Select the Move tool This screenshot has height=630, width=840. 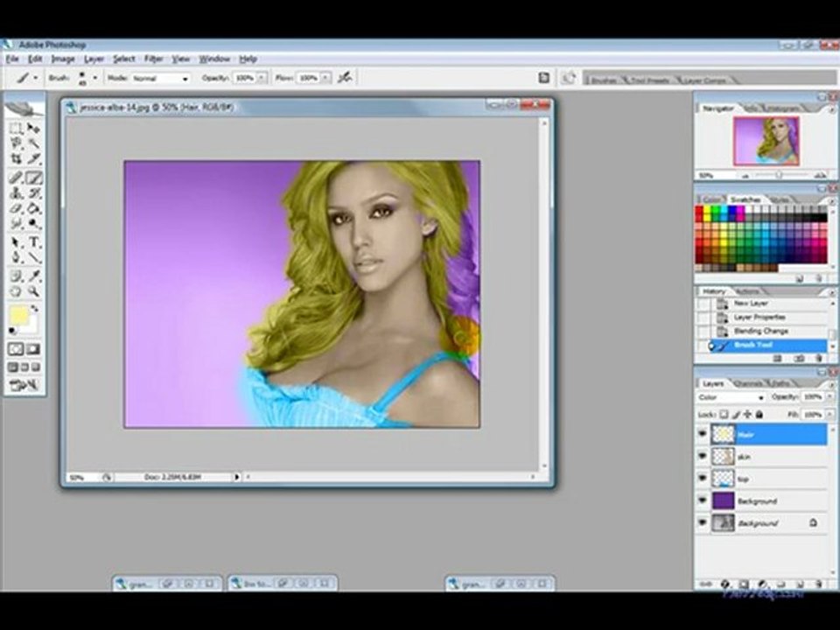coord(34,128)
